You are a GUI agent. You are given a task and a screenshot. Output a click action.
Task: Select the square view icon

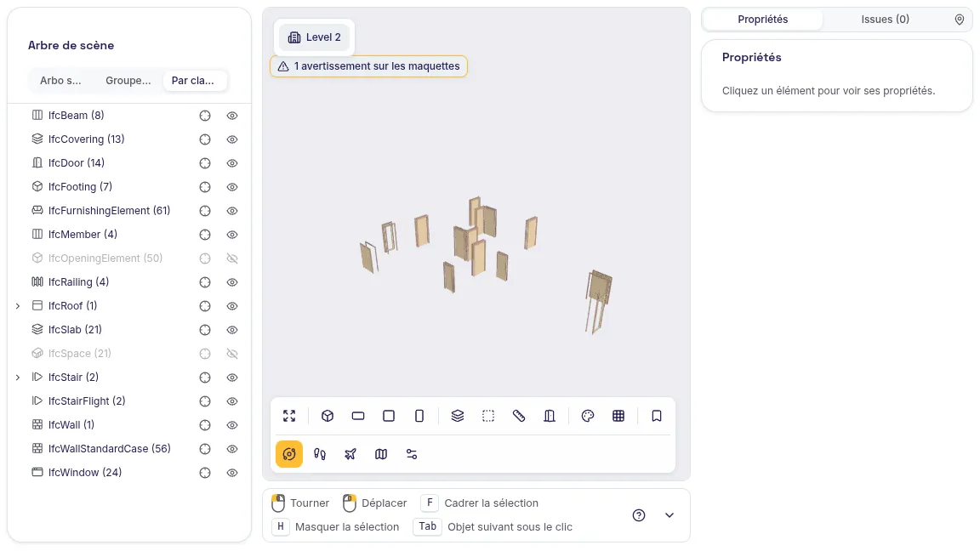click(389, 416)
